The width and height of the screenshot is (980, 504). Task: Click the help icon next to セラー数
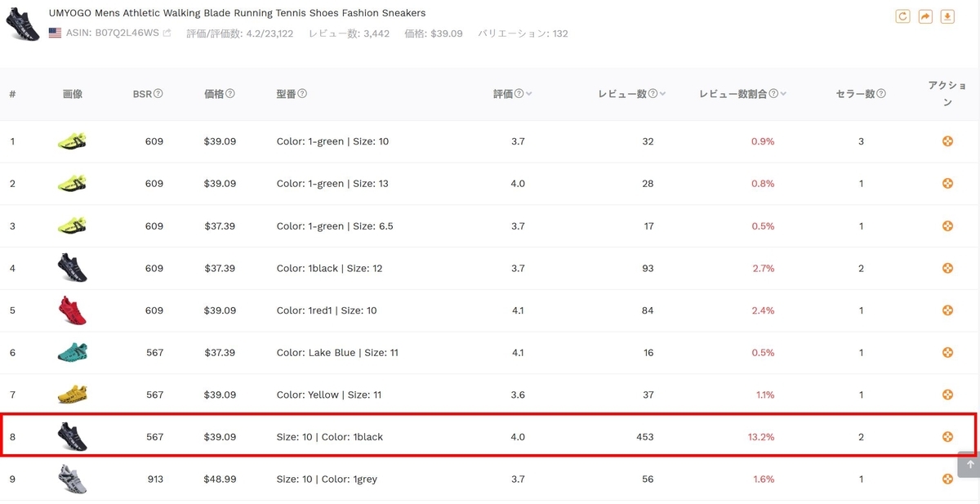point(881,94)
